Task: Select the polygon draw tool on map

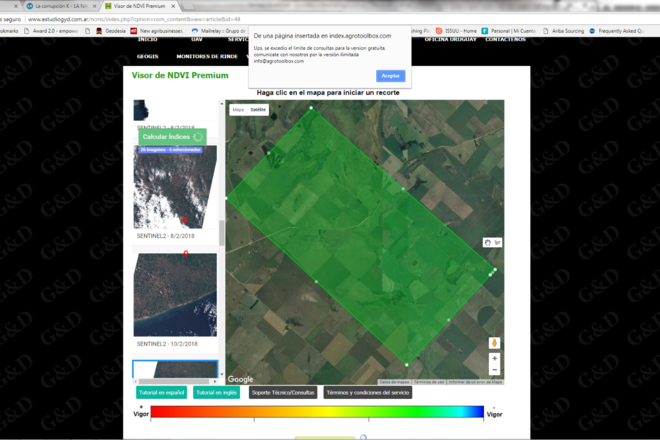Action: [x=497, y=242]
